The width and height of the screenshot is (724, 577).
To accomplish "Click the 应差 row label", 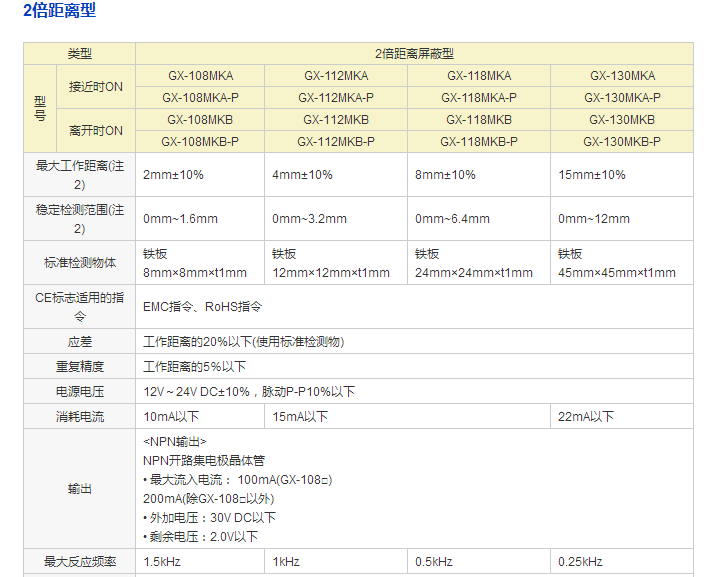I will click(80, 341).
